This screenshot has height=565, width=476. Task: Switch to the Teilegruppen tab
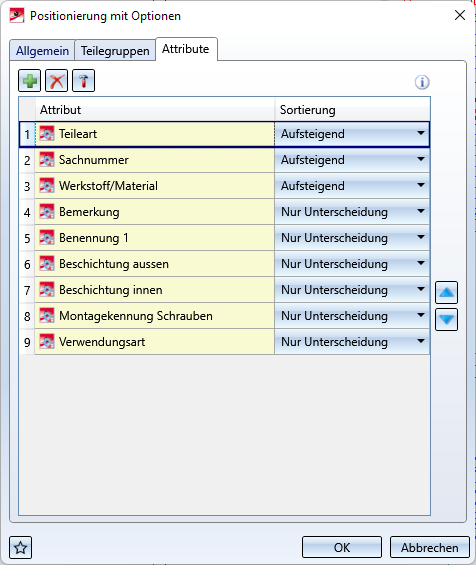[115, 50]
